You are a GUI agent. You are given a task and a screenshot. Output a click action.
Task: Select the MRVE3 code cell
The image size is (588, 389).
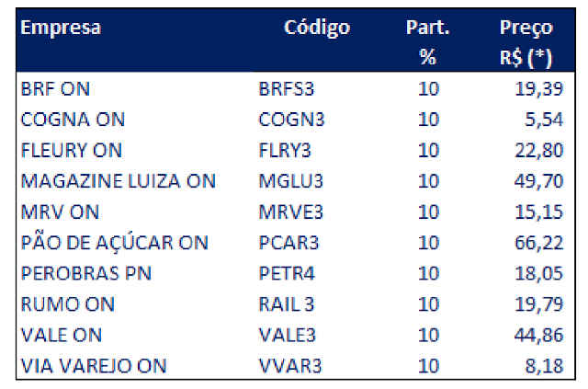tap(291, 212)
